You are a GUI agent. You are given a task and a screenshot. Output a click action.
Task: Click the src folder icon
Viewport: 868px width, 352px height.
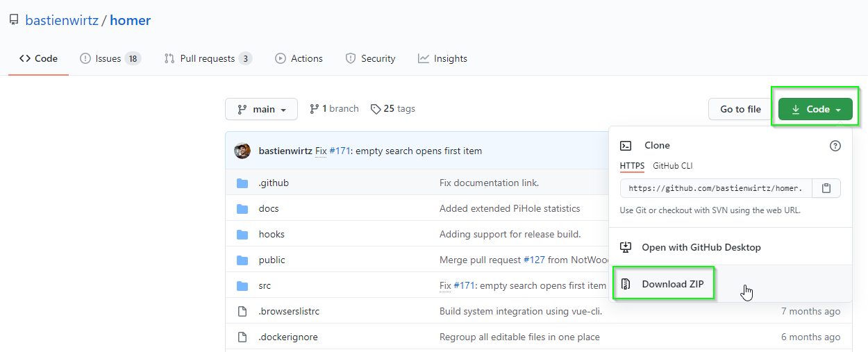click(242, 286)
